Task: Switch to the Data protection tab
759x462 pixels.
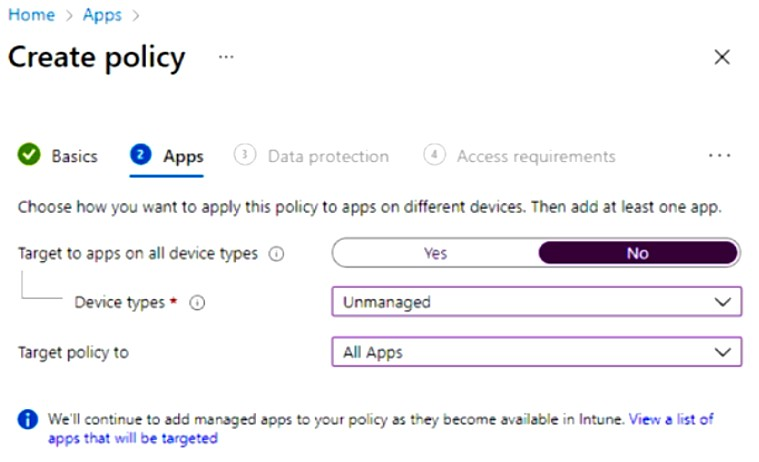Action: 328,156
